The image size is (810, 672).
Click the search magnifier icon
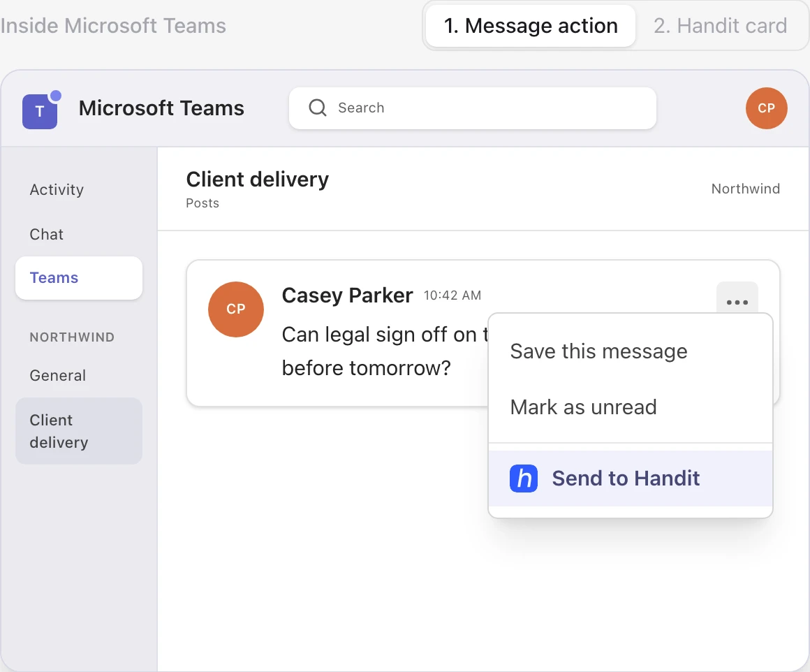pos(317,108)
